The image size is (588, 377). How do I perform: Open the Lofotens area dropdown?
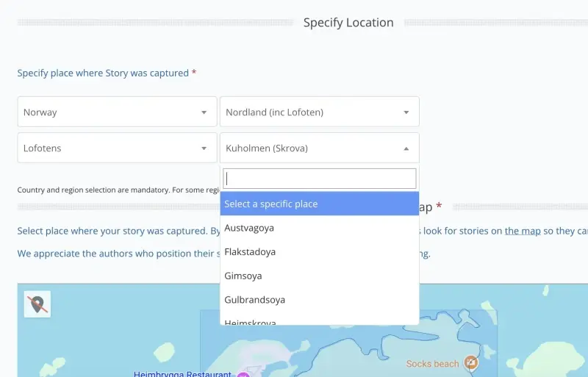tap(117, 148)
